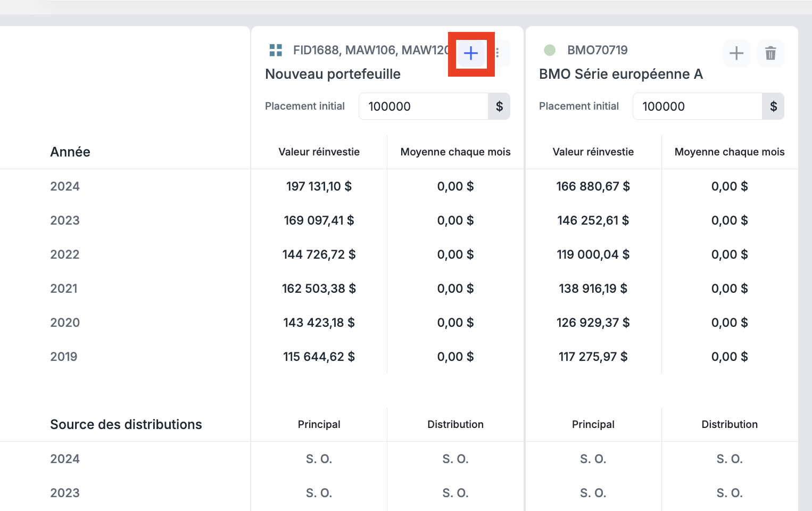
Task: Click Moyenne chaque mois header under BMO
Action: click(730, 152)
